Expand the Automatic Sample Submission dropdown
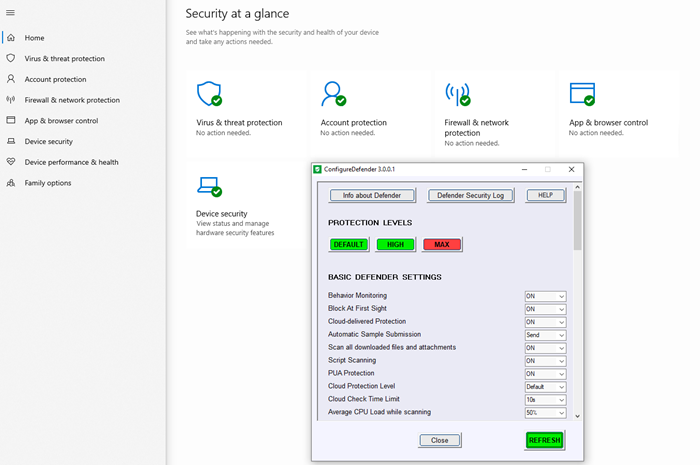Image resolution: width=700 pixels, height=465 pixels. pyautogui.click(x=545, y=335)
